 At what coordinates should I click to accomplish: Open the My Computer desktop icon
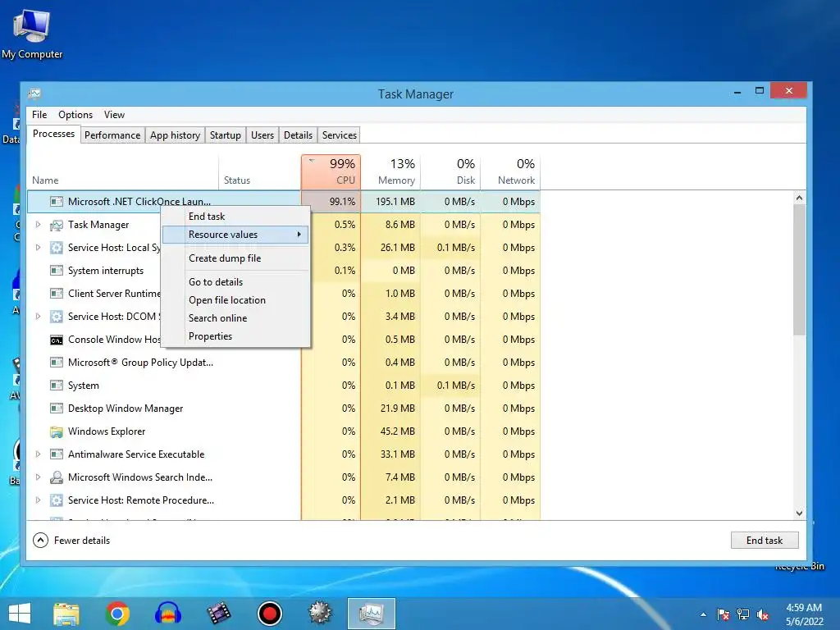32,34
